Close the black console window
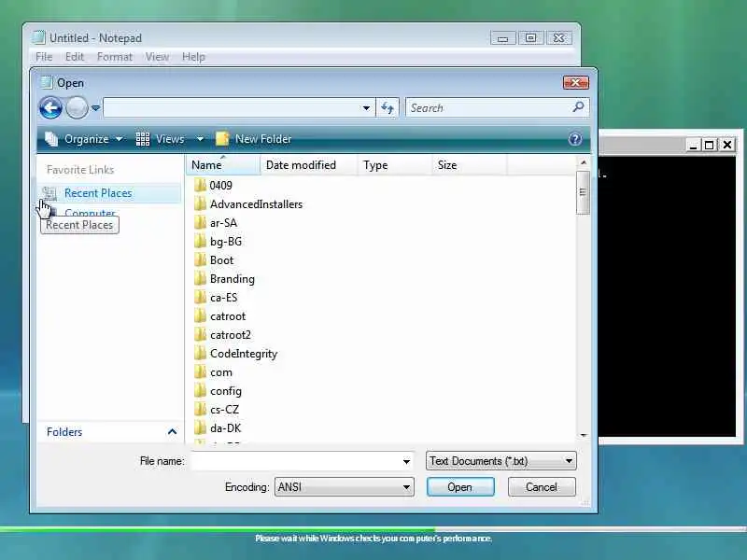The height and width of the screenshot is (560, 747). pyautogui.click(x=727, y=145)
